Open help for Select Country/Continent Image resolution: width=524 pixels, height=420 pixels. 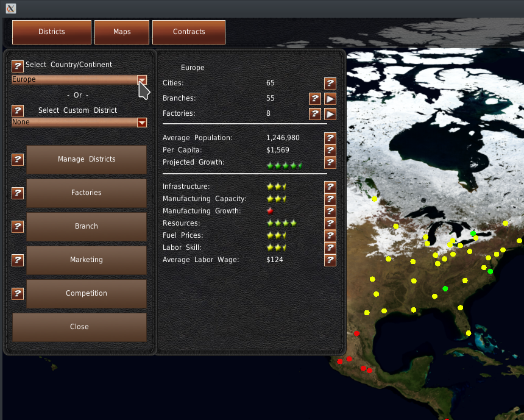18,65
